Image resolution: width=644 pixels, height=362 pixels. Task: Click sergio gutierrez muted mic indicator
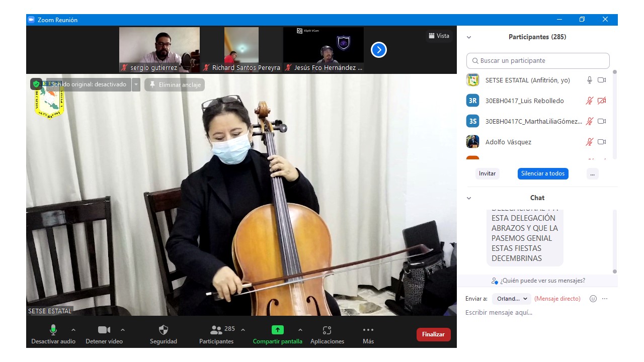tap(124, 67)
